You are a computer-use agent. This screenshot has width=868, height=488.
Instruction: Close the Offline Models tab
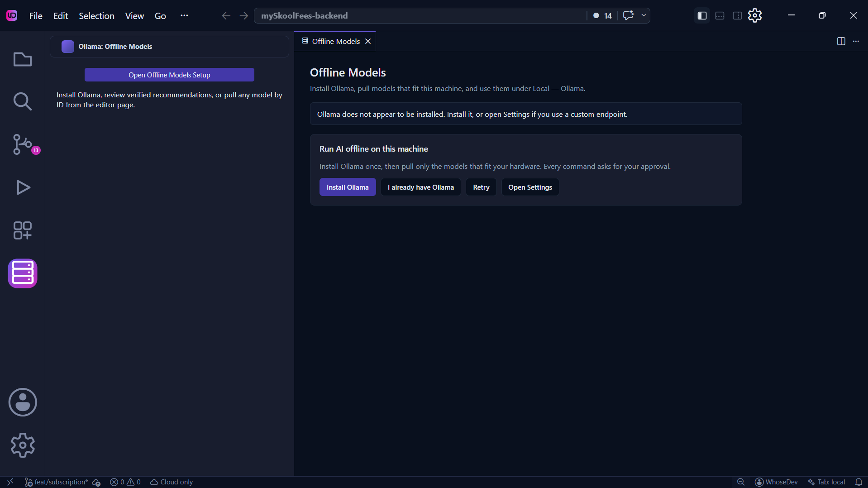pos(368,41)
